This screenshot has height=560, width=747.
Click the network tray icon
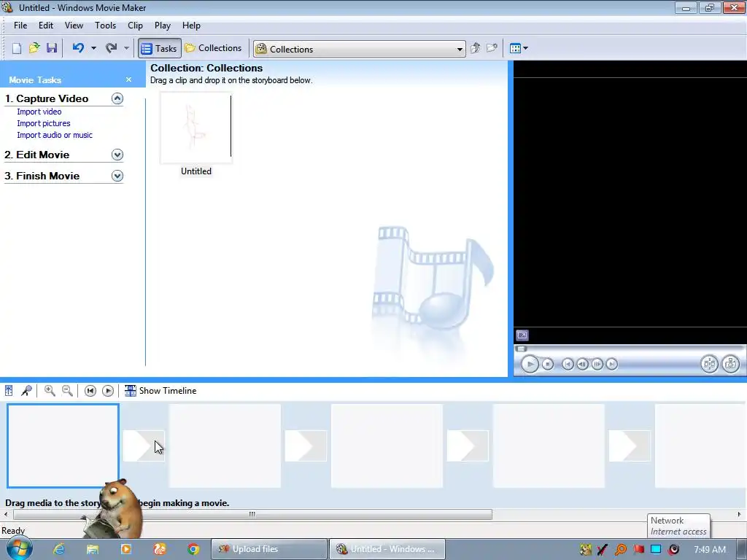[x=656, y=549]
